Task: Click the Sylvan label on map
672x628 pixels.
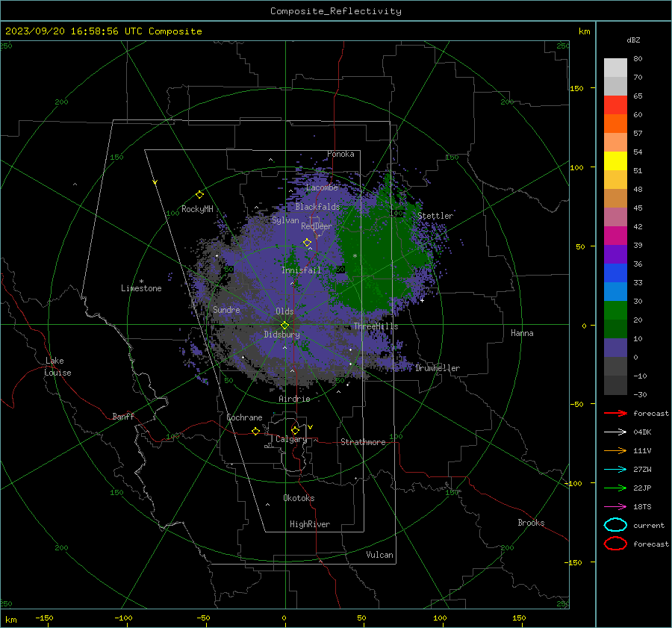Action: 285,220
